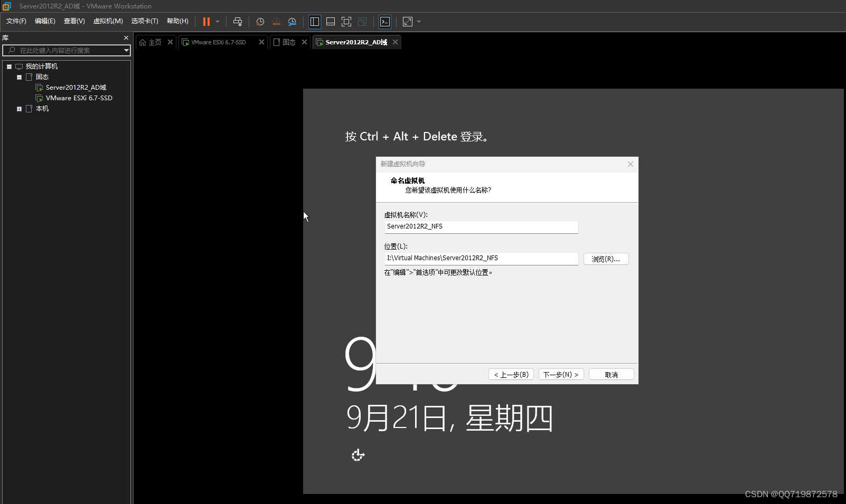Toggle the library sidebar view
This screenshot has height=504, width=846.
pos(315,22)
